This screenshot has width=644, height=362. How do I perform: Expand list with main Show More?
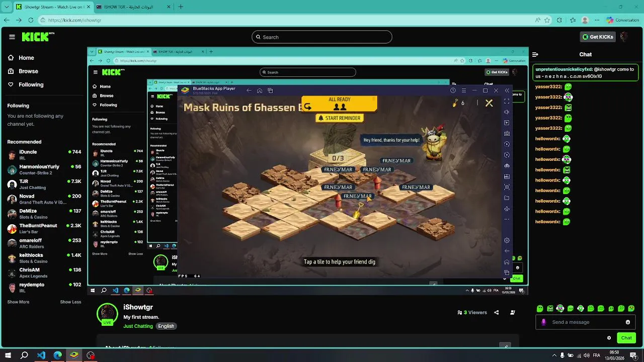coord(18,302)
